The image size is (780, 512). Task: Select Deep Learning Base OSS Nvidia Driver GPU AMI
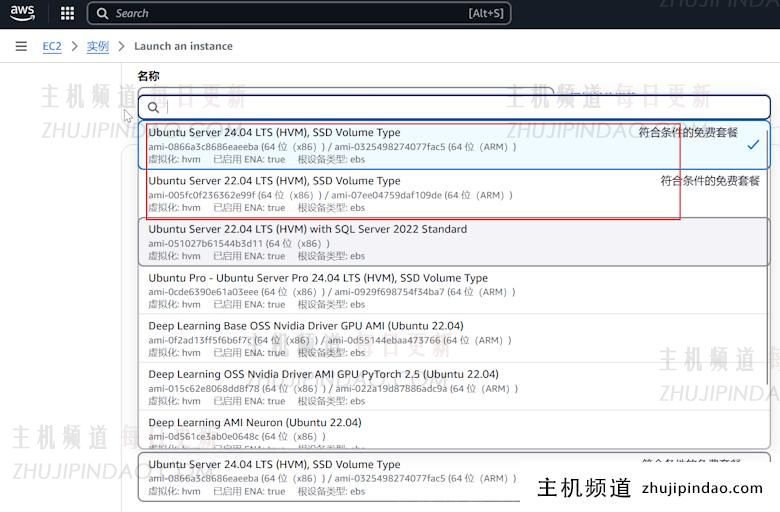[454, 338]
